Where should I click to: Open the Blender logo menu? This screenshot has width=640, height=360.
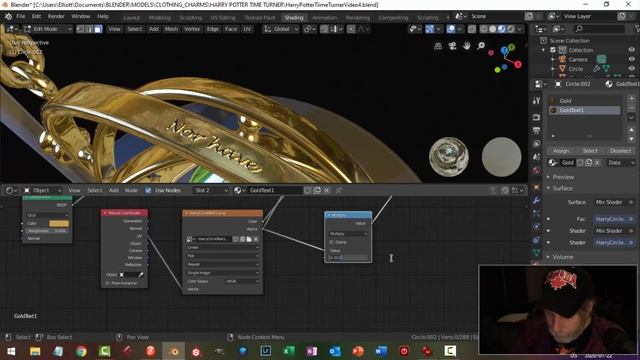coord(8,16)
